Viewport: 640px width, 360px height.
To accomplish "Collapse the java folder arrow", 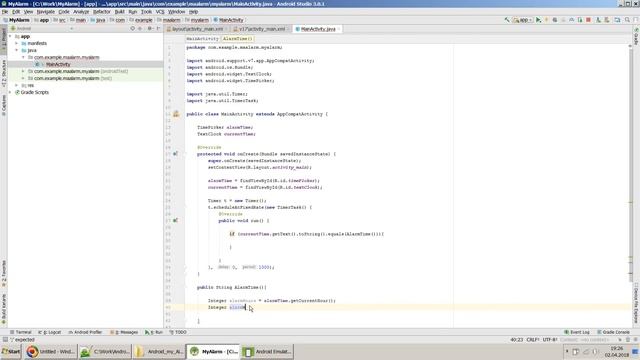I will pyautogui.click(x=17, y=50).
